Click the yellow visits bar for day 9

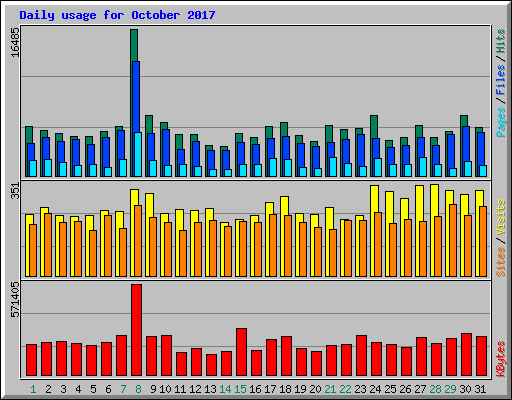click(149, 205)
